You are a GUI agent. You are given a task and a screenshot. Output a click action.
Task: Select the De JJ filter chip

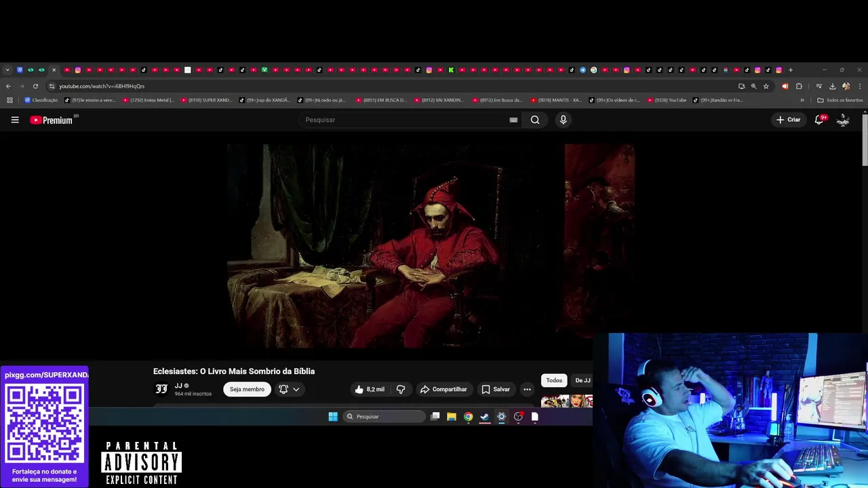(x=583, y=380)
